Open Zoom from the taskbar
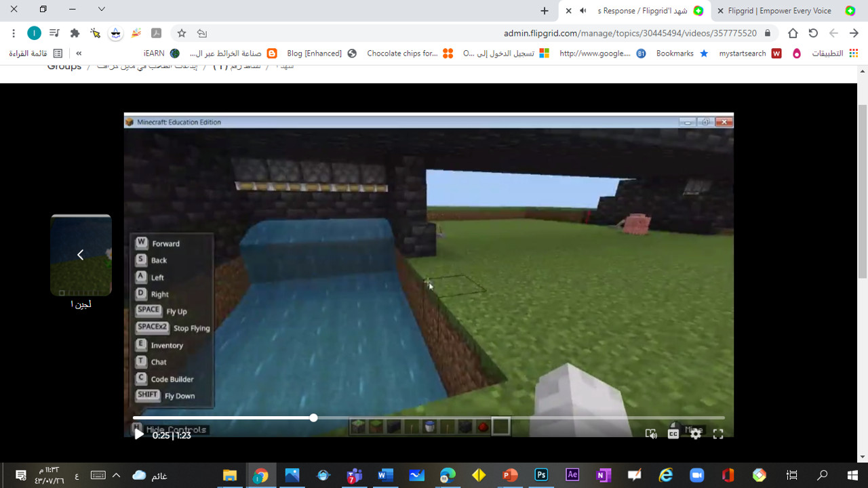Image resolution: width=868 pixels, height=488 pixels. coord(697,475)
